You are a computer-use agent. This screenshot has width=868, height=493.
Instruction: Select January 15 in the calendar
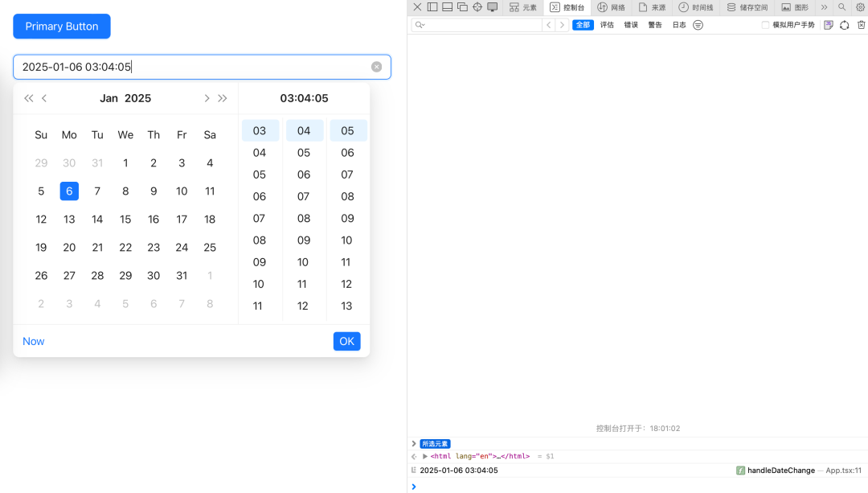click(x=125, y=220)
